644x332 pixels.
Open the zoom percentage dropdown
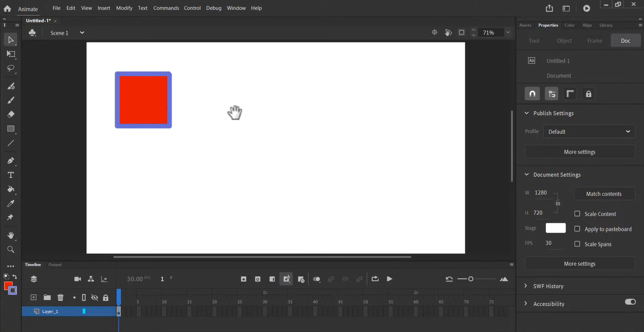(x=508, y=33)
